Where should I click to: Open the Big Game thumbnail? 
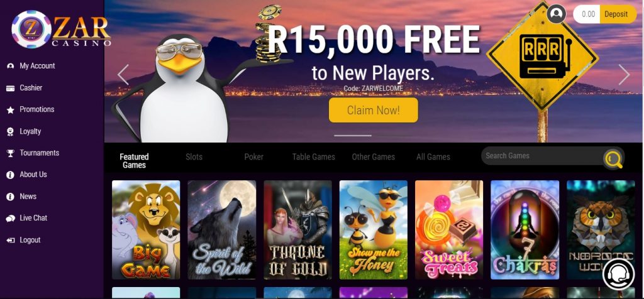pos(146,230)
